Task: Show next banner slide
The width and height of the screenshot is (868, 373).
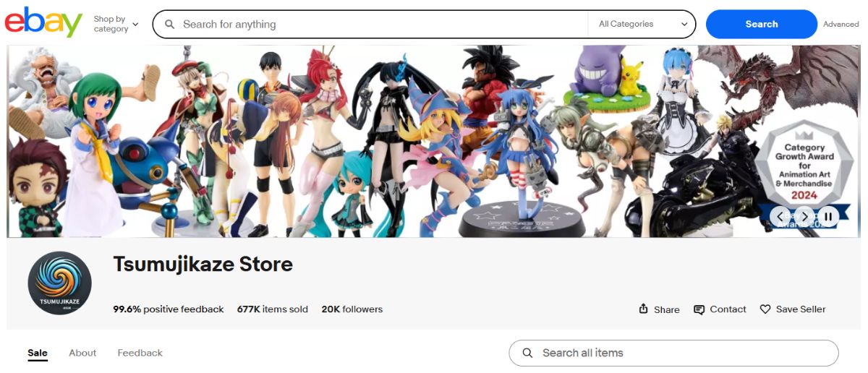Action: 804,215
